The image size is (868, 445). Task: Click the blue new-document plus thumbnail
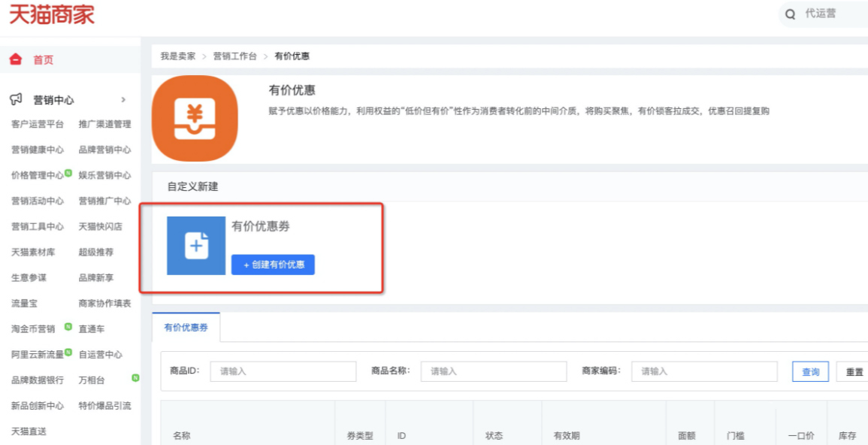click(x=196, y=246)
